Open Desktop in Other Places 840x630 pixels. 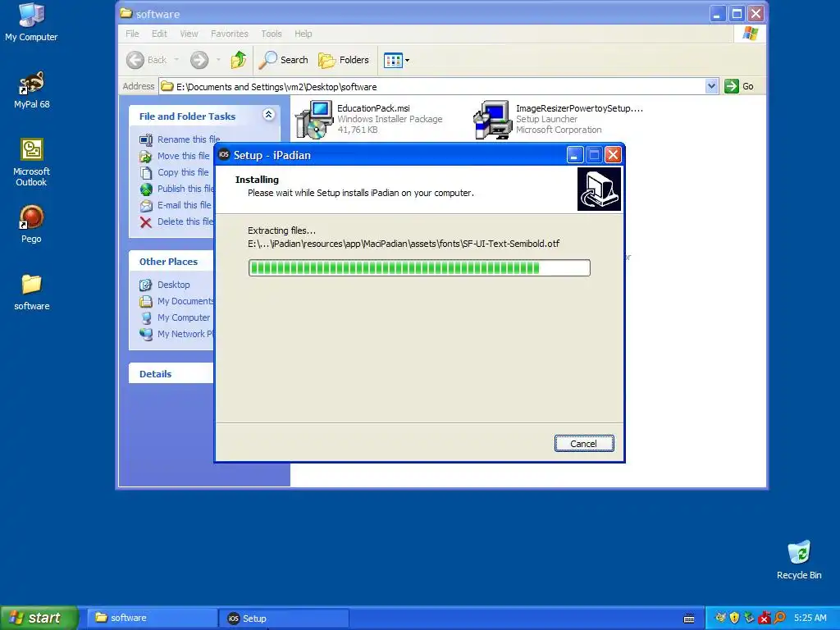point(174,285)
